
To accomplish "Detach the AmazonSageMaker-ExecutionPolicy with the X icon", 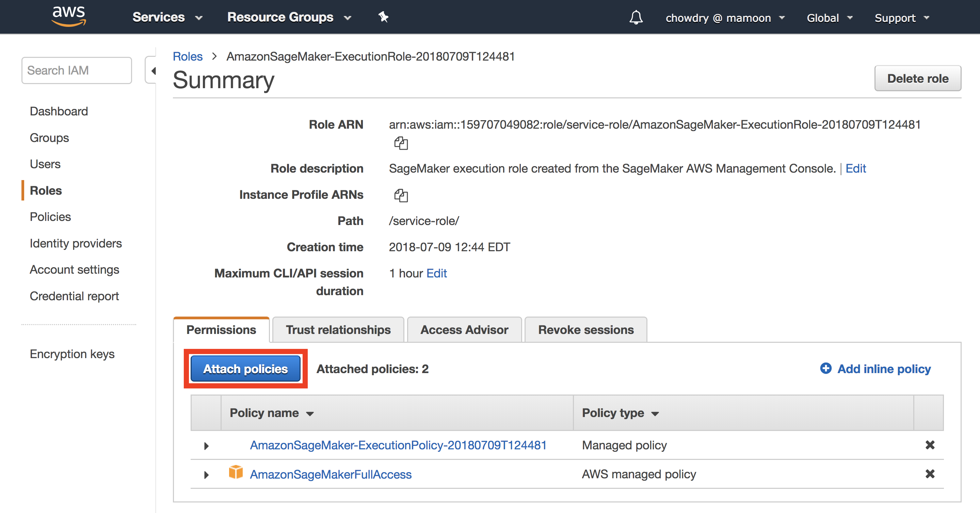I will [x=930, y=445].
